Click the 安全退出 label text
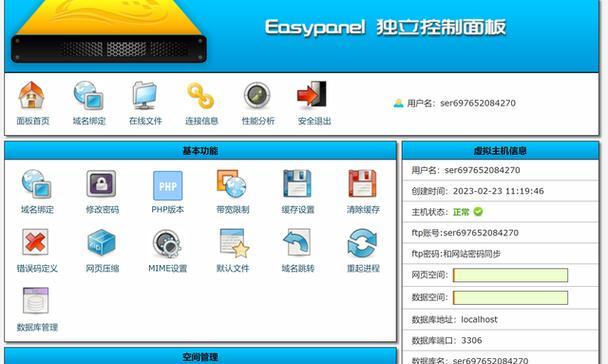608x364 pixels. point(314,121)
